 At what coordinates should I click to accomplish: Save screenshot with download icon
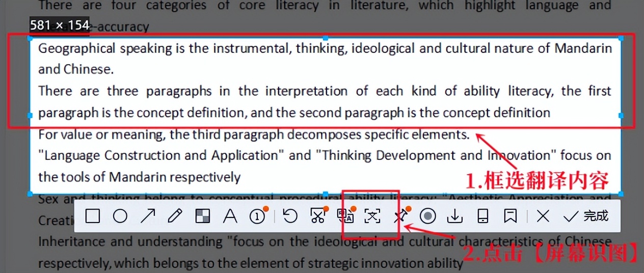click(x=455, y=216)
